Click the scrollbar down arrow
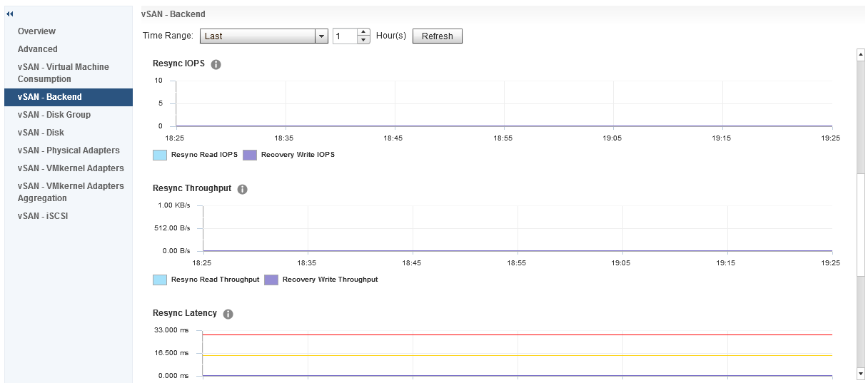Image resolution: width=868 pixels, height=383 pixels. (x=861, y=373)
